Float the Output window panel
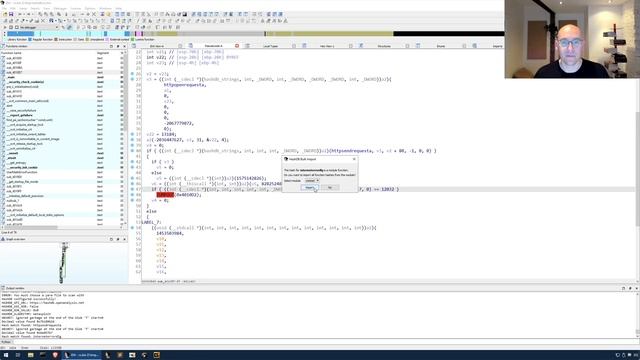This screenshot has width=640, height=360. [623, 288]
